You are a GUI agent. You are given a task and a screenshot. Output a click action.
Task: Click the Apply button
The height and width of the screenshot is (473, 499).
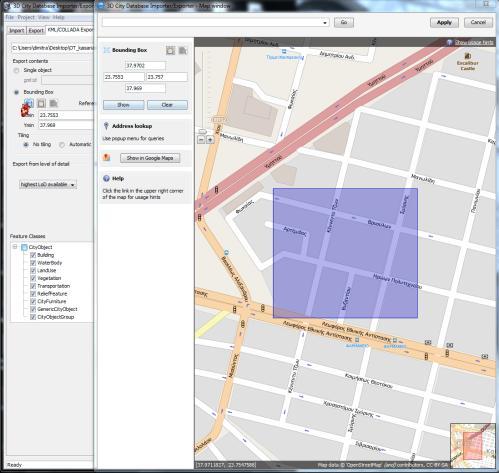coord(444,22)
